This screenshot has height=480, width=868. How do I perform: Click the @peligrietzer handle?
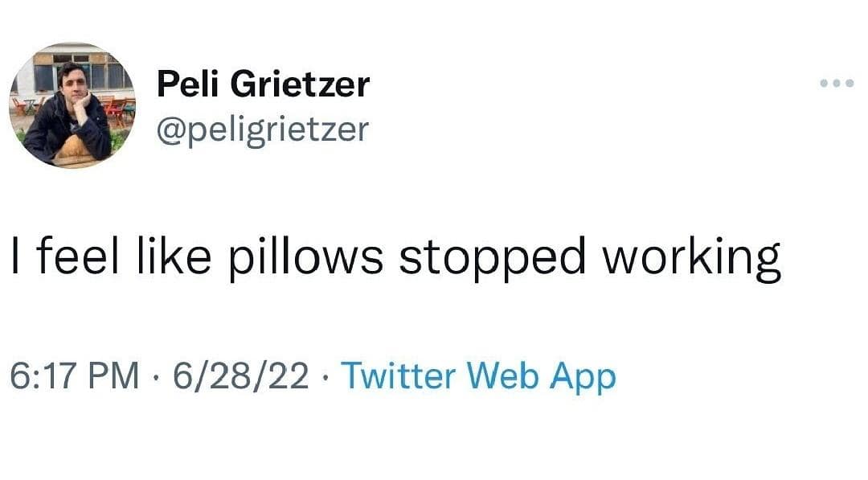(262, 129)
